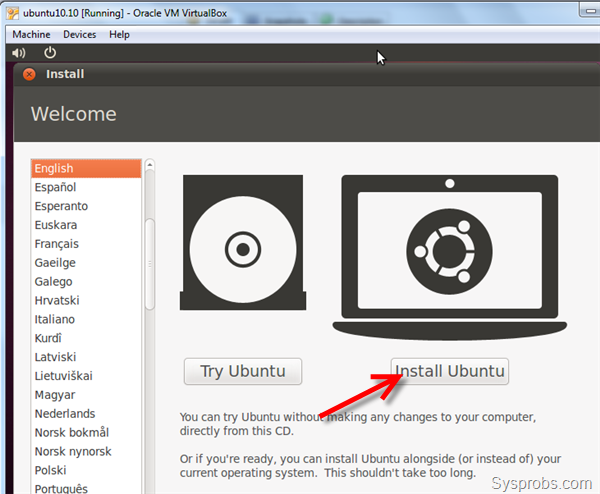Select Nederlands in the language list

point(86,414)
